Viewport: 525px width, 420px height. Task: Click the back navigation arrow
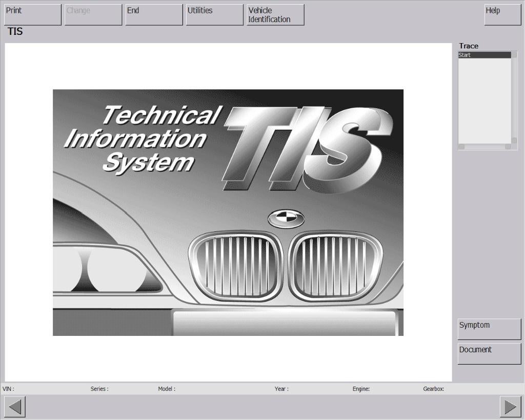(14, 406)
